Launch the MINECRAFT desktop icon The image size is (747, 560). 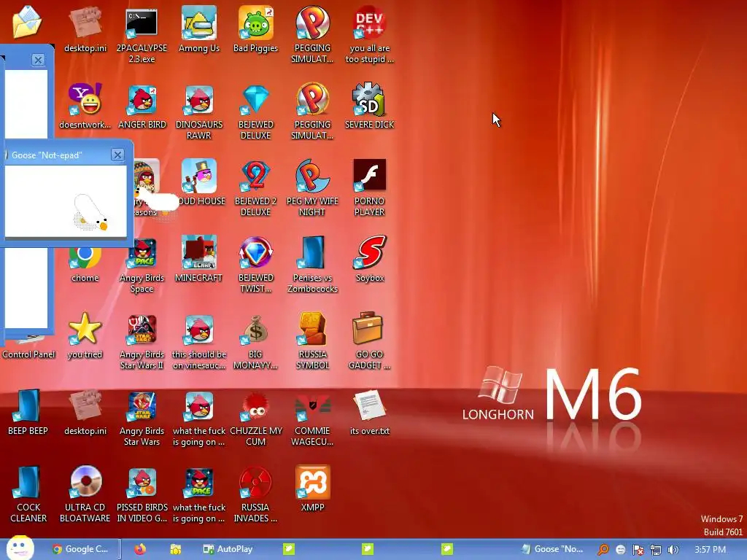pyautogui.click(x=198, y=253)
